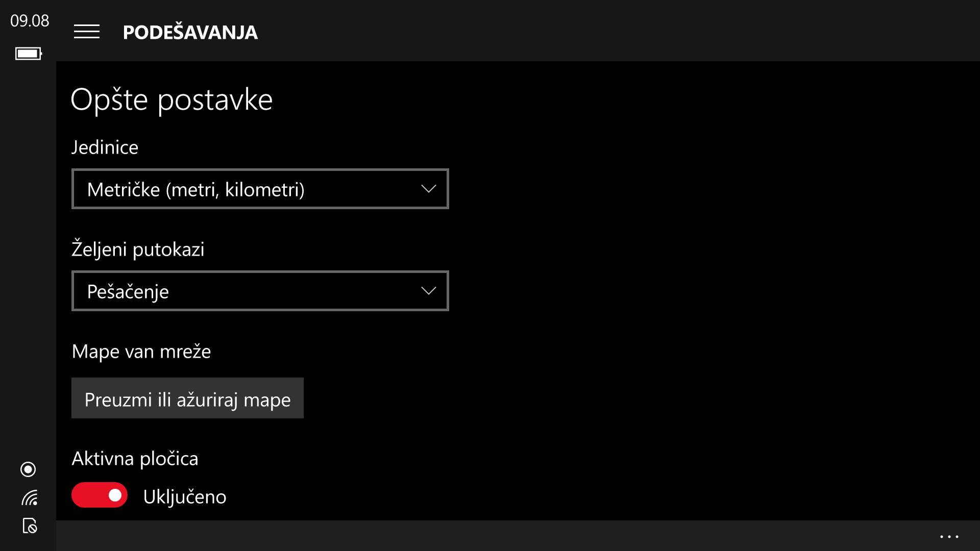Click the Uključeno toggle state label

(184, 497)
